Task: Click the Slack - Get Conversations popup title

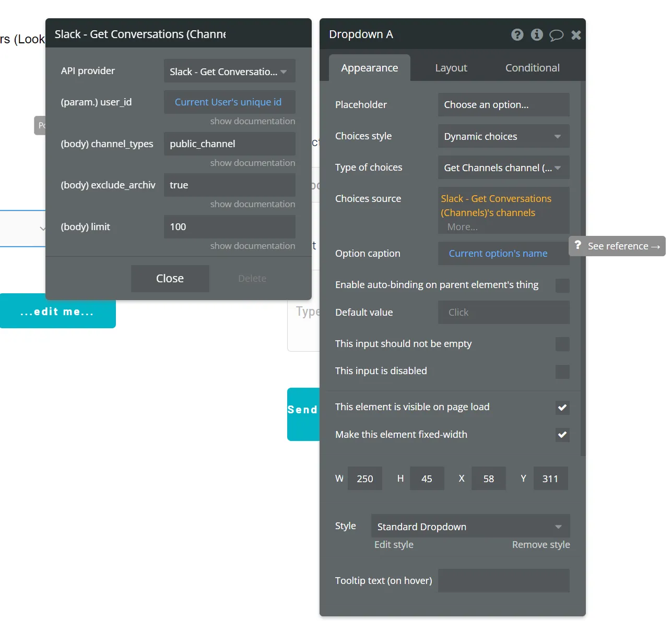Action: (x=140, y=34)
